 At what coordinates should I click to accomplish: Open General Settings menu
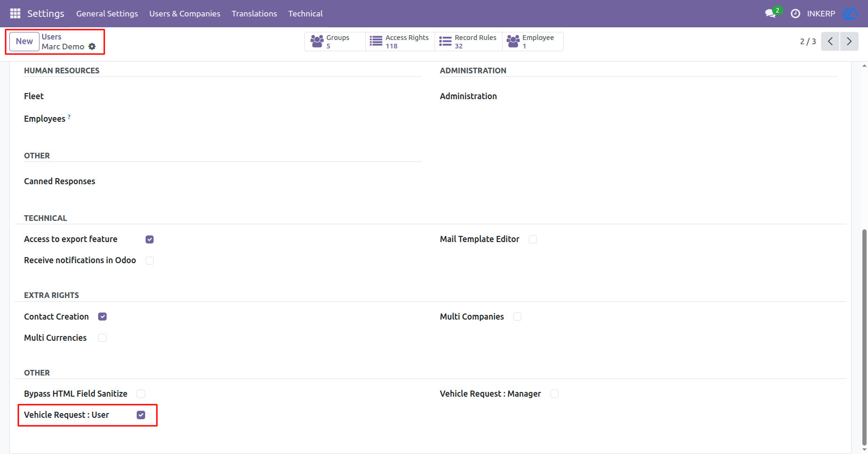(x=107, y=14)
